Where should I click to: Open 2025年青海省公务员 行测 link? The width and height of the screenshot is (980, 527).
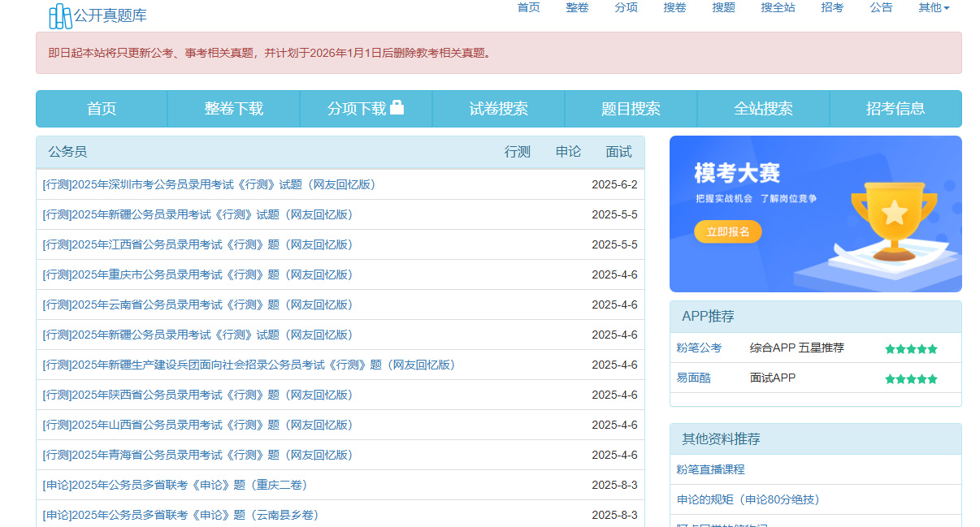tap(198, 455)
